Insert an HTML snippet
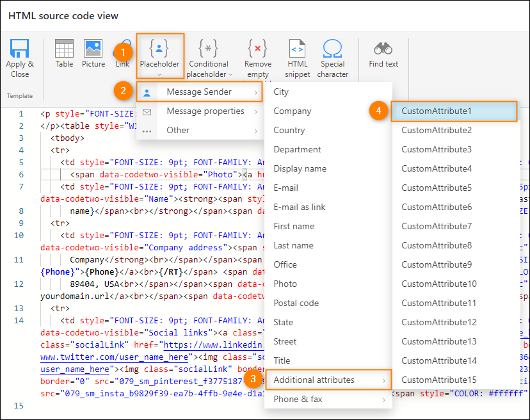This screenshot has width=530, height=420. tap(298, 58)
